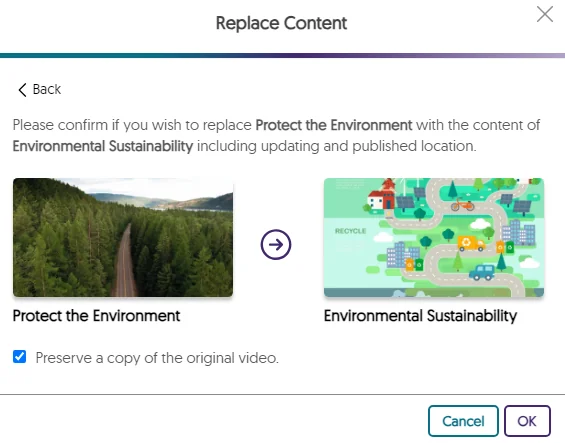The image size is (565, 443).
Task: Click the Cancel button
Action: pos(463,421)
